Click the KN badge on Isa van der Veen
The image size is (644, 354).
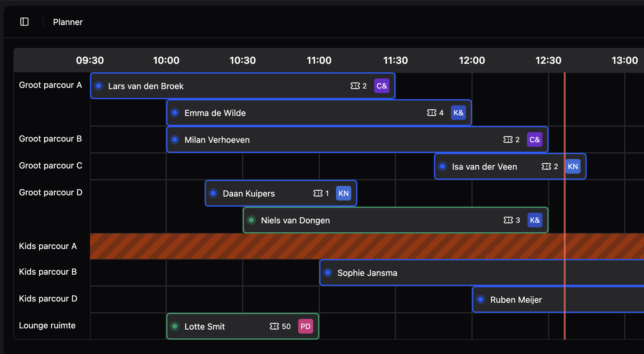coord(573,167)
